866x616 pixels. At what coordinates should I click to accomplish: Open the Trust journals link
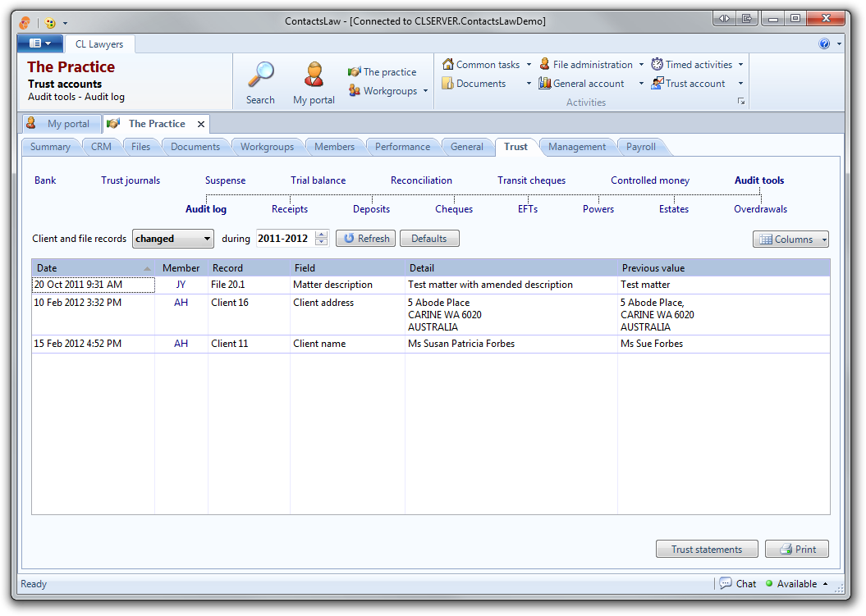(131, 180)
